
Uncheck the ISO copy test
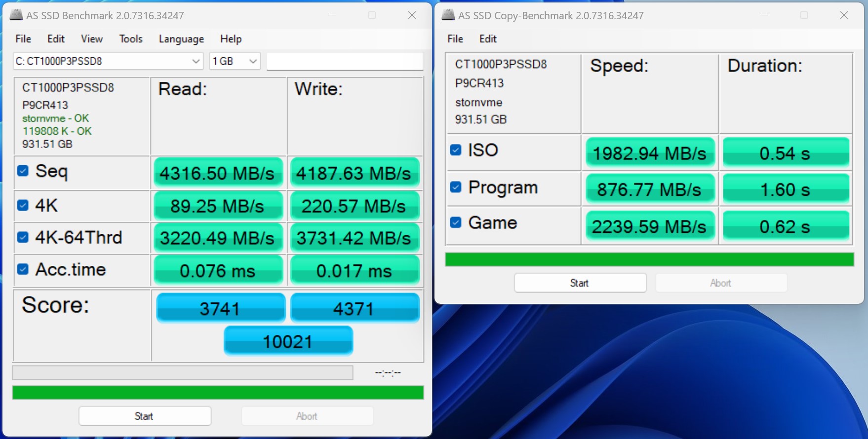pos(456,150)
